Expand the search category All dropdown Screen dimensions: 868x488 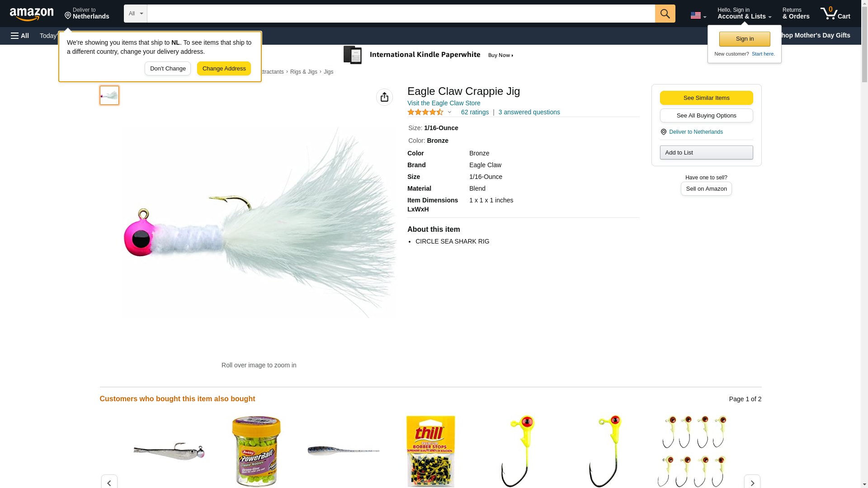pos(135,14)
